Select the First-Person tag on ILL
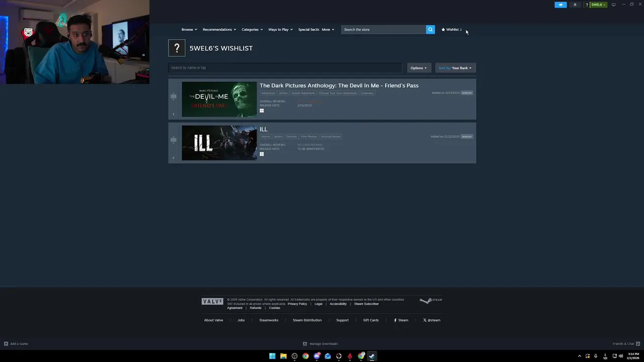 pyautogui.click(x=309, y=137)
